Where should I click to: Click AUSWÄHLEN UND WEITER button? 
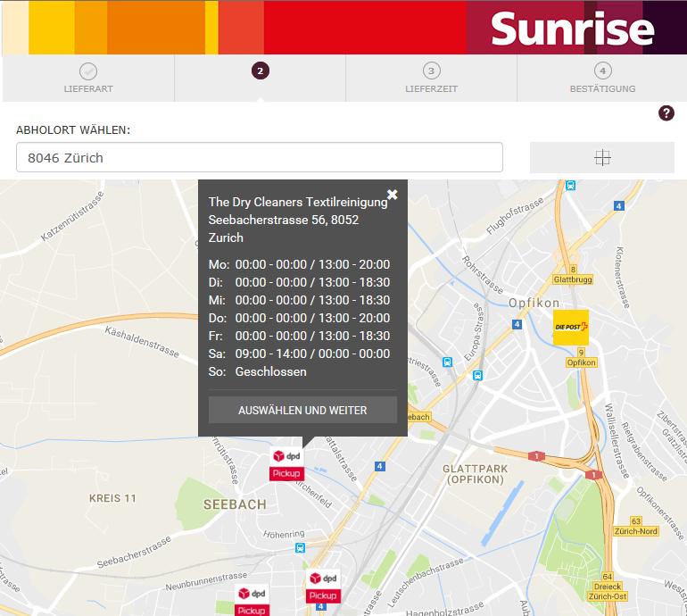pos(302,410)
